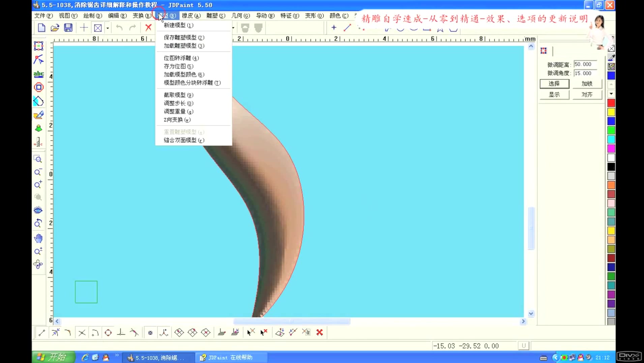644x363 pixels.
Task: Choose 新建模型 from the open menu
Action: point(178,25)
